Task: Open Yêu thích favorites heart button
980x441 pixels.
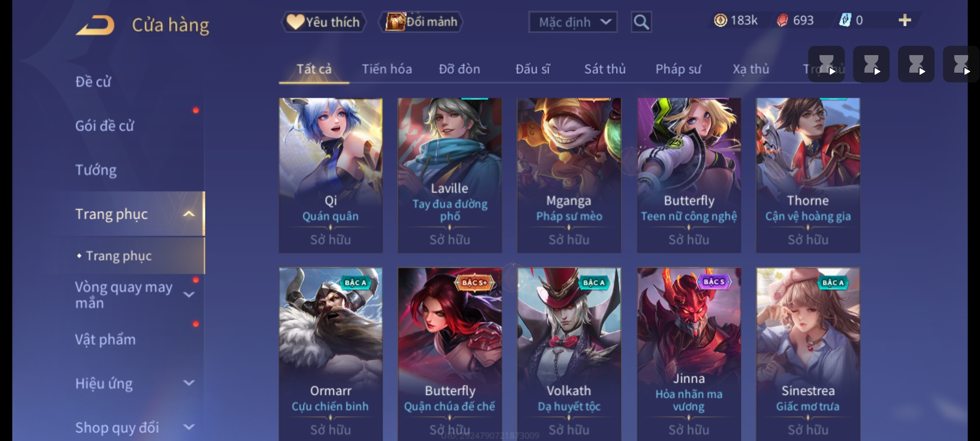Action: point(323,22)
